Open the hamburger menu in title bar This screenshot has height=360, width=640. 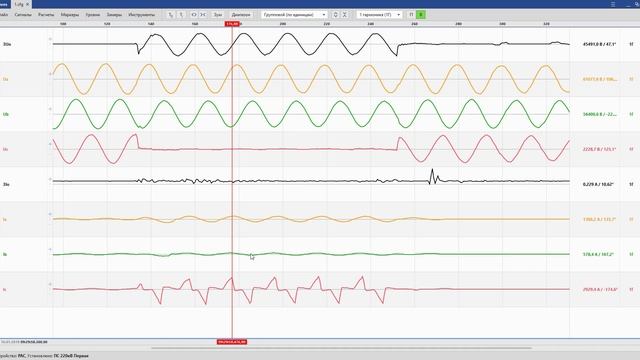613,4
